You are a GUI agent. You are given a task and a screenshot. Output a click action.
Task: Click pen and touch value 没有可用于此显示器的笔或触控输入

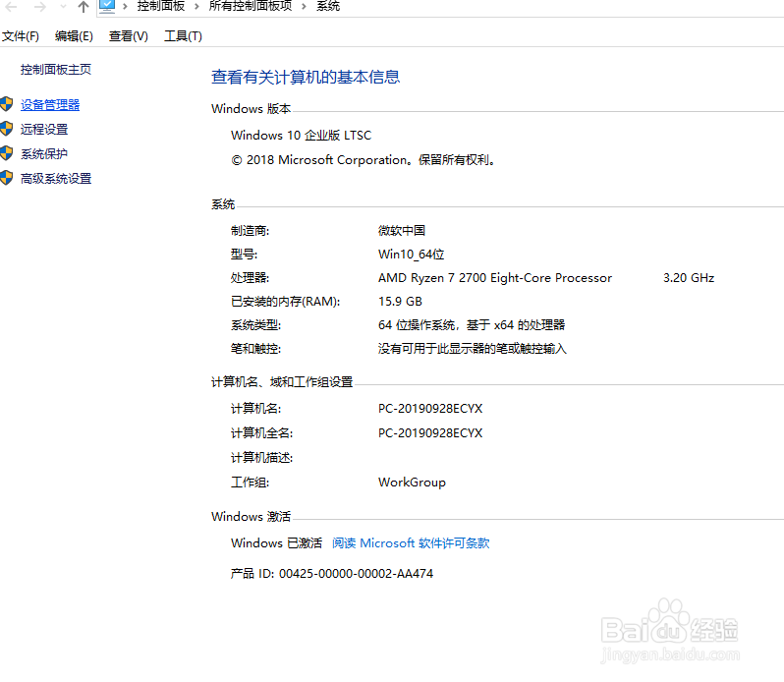[x=473, y=349]
